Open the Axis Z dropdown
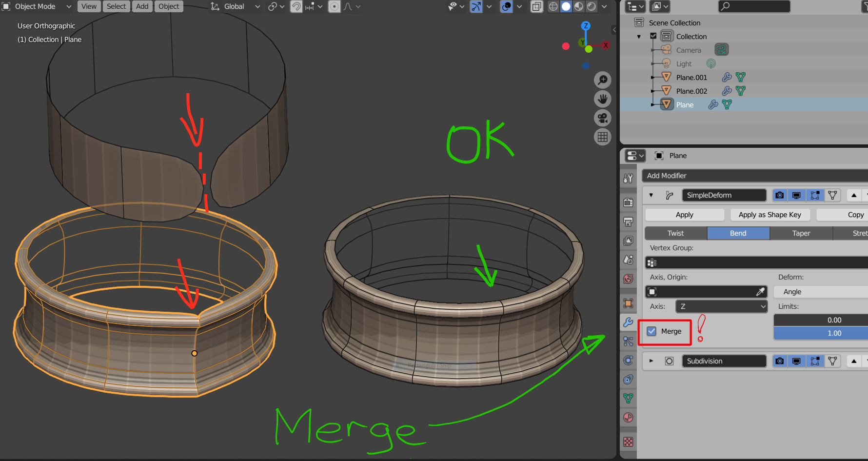Screen dimensions: 868x461 (x=722, y=306)
